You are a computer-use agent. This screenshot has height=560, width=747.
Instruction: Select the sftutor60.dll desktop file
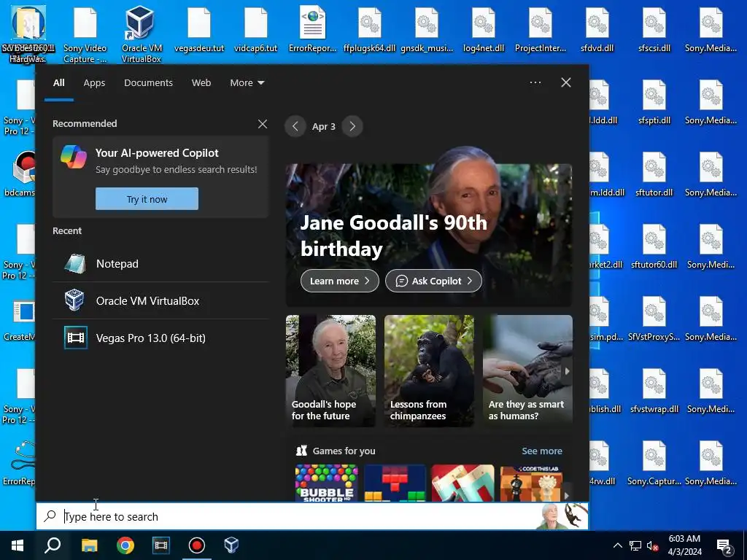[x=654, y=246]
